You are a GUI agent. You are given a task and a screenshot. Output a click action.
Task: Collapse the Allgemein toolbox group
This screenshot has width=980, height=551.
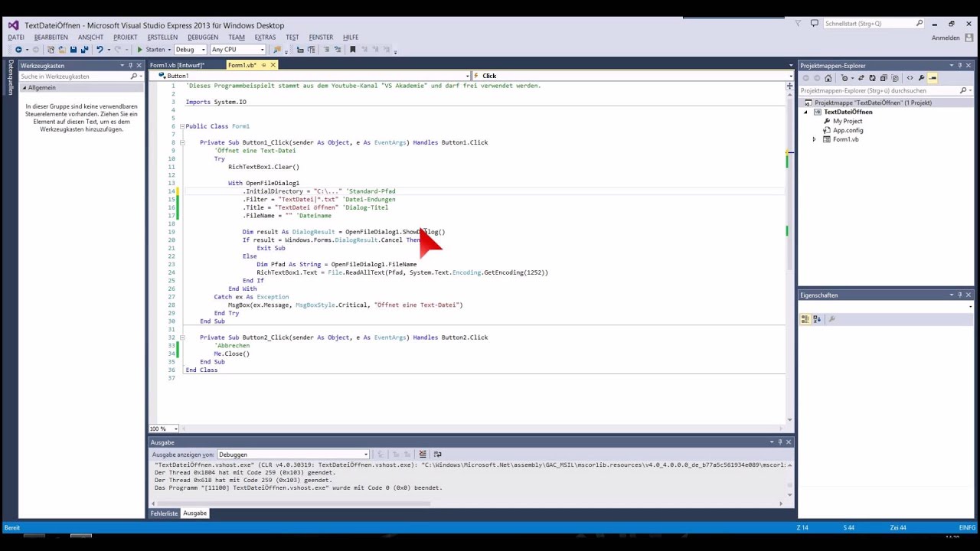tap(24, 88)
